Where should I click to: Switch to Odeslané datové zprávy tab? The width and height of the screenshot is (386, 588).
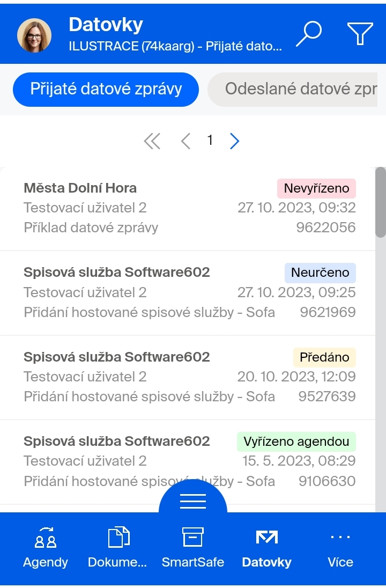tap(292, 89)
